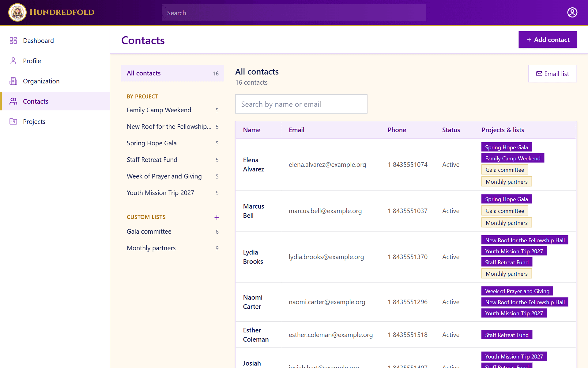The width and height of the screenshot is (588, 368).
Task: Click the Profile person icon
Action: pyautogui.click(x=13, y=61)
